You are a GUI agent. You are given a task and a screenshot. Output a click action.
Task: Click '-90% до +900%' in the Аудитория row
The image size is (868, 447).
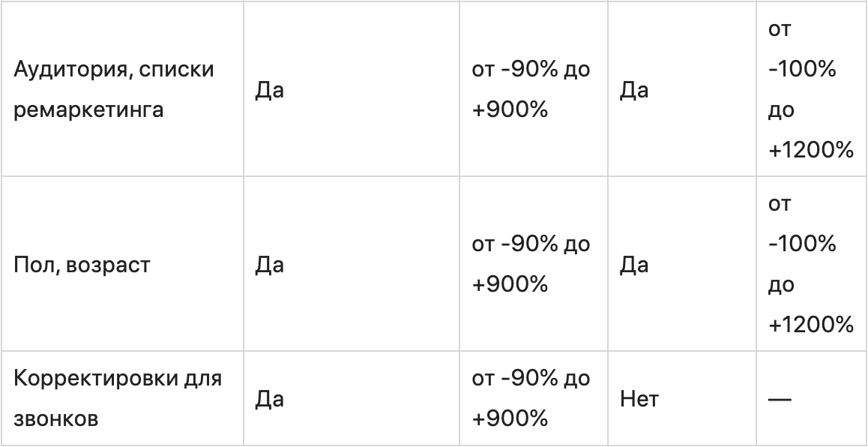coord(531,90)
